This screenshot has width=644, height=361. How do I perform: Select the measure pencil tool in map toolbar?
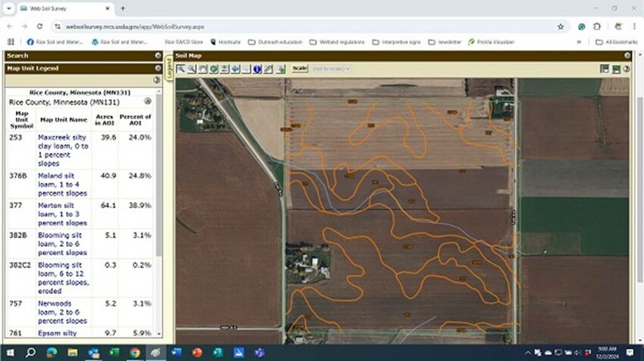point(268,69)
